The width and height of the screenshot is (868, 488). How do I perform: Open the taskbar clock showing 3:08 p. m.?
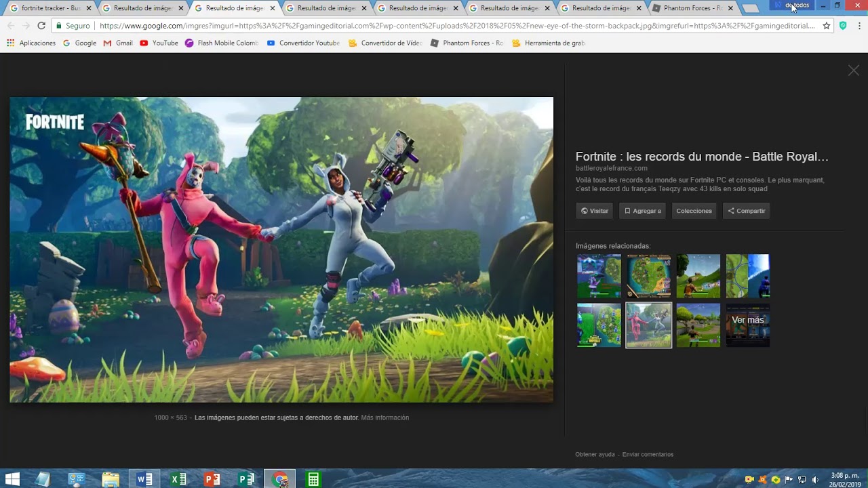tap(845, 479)
